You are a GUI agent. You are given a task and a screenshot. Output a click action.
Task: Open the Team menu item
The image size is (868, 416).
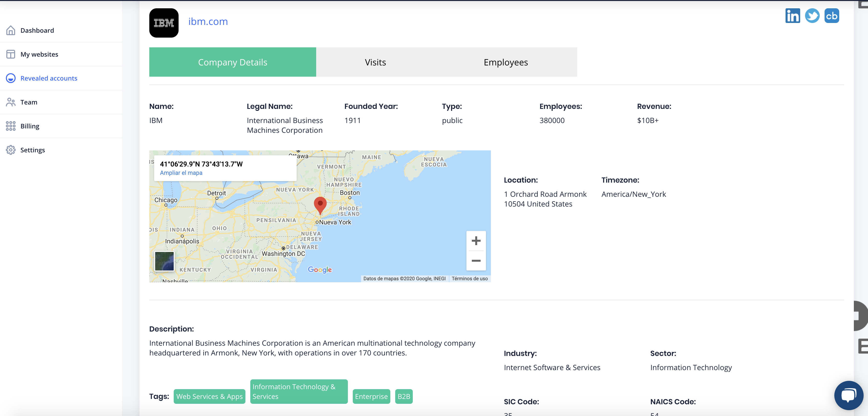[29, 102]
